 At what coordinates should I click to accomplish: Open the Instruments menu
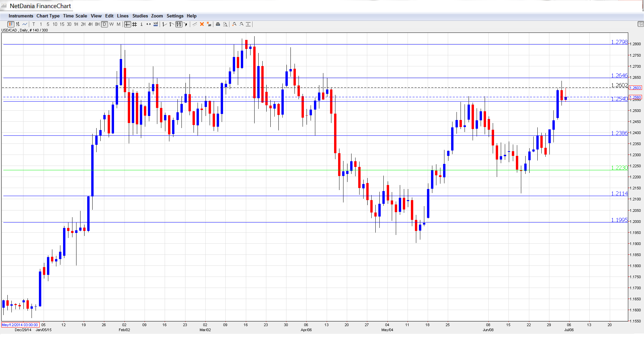pyautogui.click(x=21, y=16)
